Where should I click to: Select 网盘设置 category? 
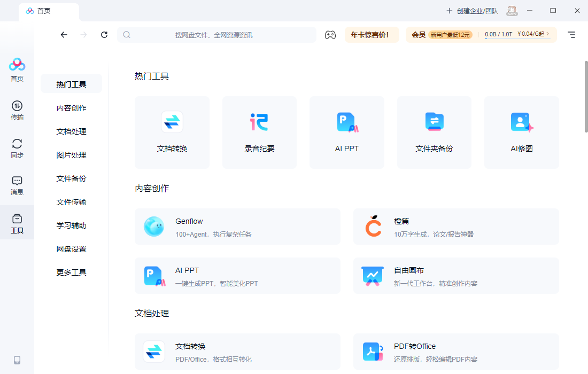[x=71, y=249]
